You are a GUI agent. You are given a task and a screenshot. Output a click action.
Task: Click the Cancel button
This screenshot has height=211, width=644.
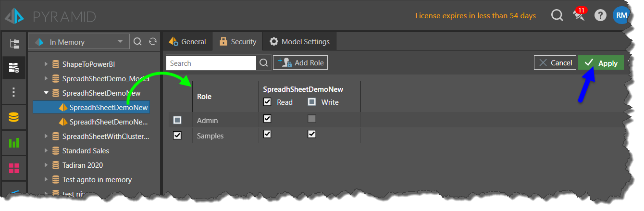click(555, 62)
